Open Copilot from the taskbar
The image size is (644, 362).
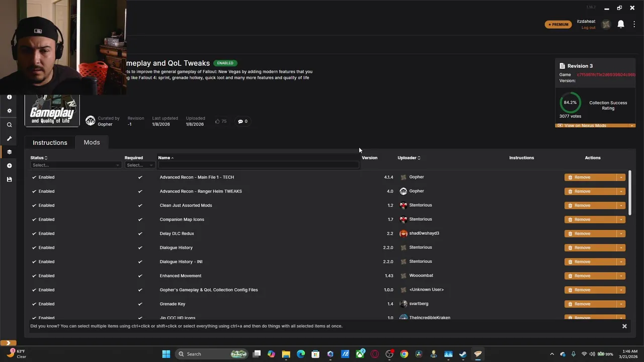pos(271,354)
